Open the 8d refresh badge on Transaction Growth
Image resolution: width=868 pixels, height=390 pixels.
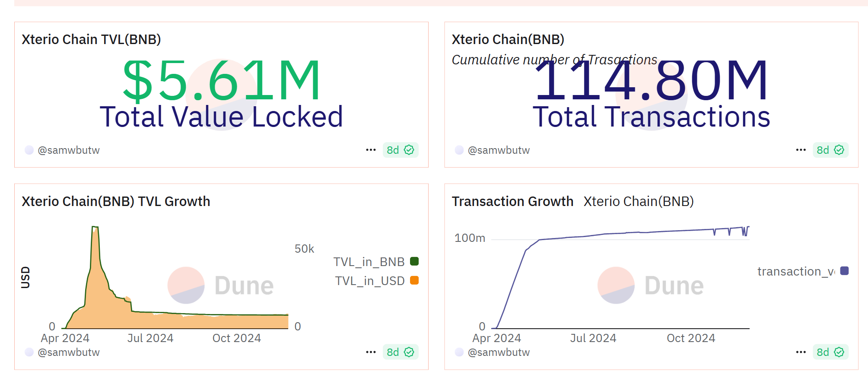[x=829, y=352]
